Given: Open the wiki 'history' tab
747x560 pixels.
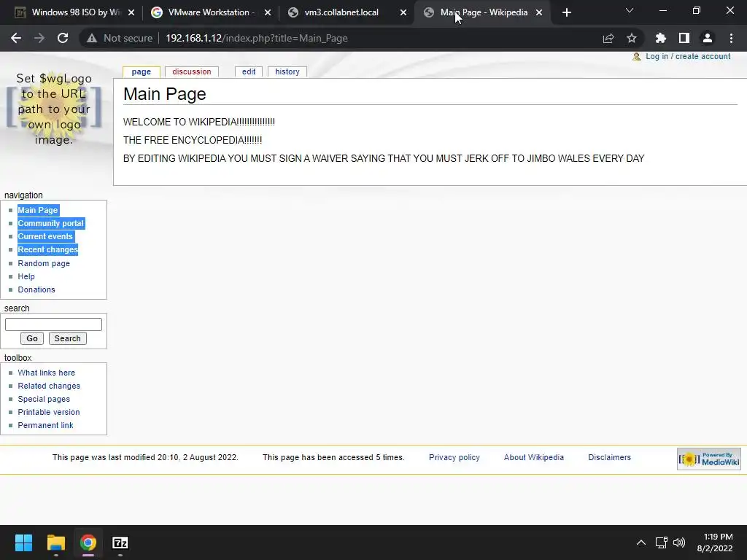Looking at the screenshot, I should [x=287, y=71].
